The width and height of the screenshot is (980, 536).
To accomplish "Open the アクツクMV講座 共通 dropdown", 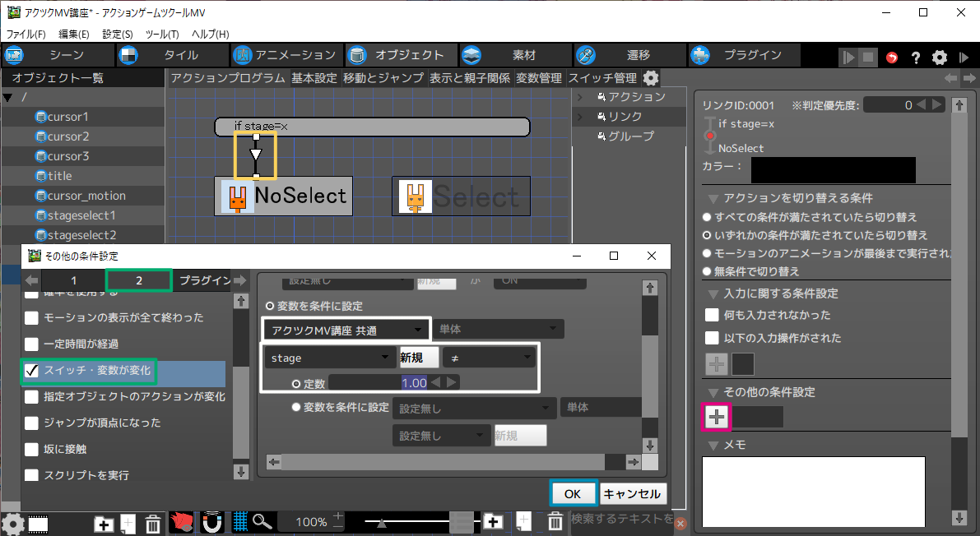I will pyautogui.click(x=346, y=330).
